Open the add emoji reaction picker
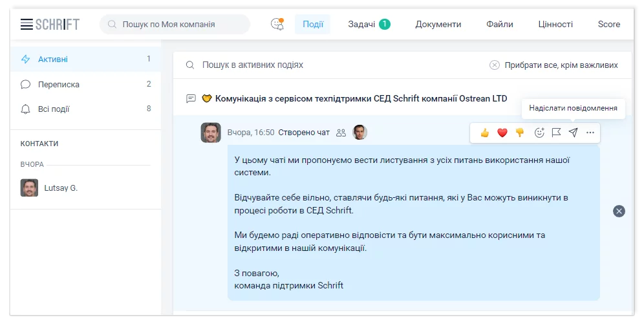 [x=539, y=133]
